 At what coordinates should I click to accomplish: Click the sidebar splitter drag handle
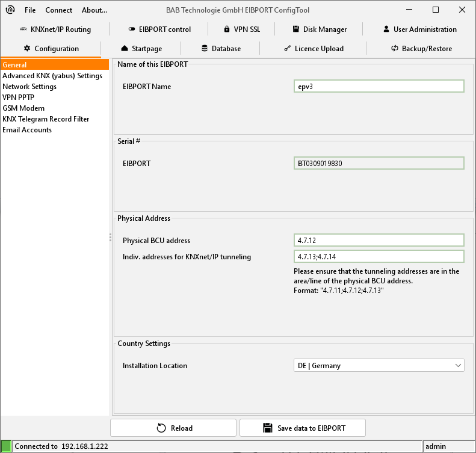[x=111, y=238]
